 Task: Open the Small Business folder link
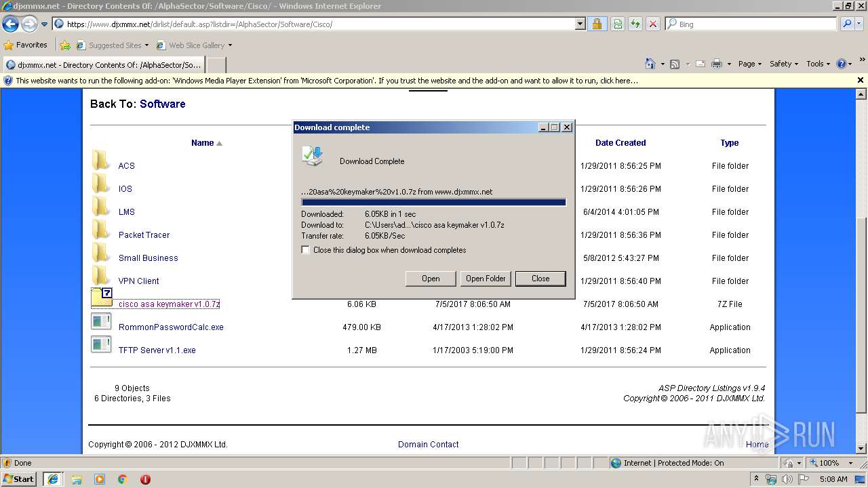(x=149, y=258)
